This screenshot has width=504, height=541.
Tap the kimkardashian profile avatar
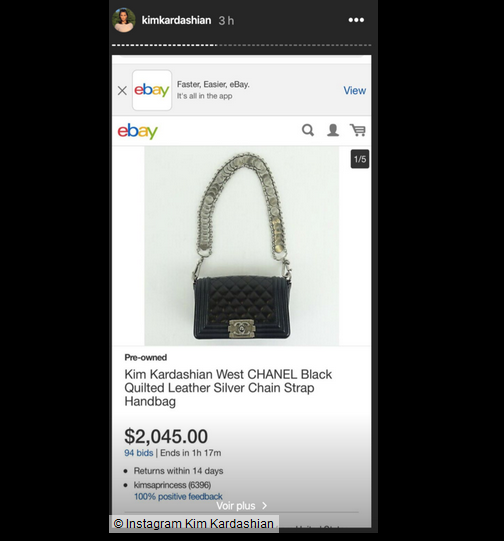124,20
